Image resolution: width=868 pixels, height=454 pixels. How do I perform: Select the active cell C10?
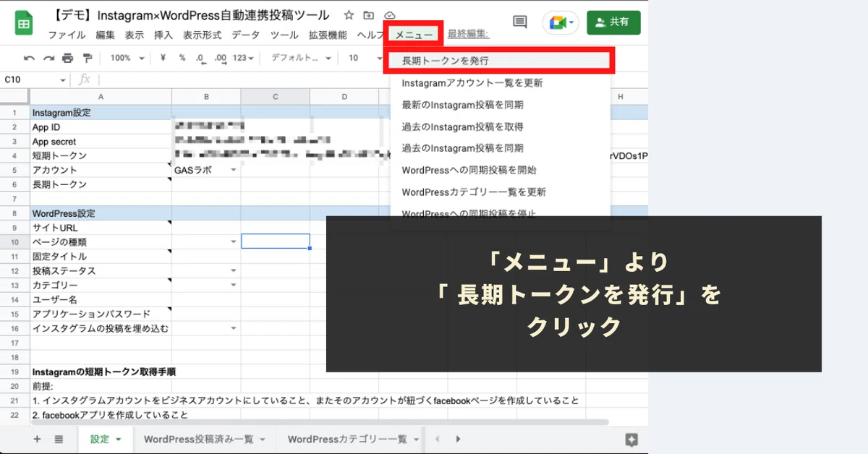point(275,241)
